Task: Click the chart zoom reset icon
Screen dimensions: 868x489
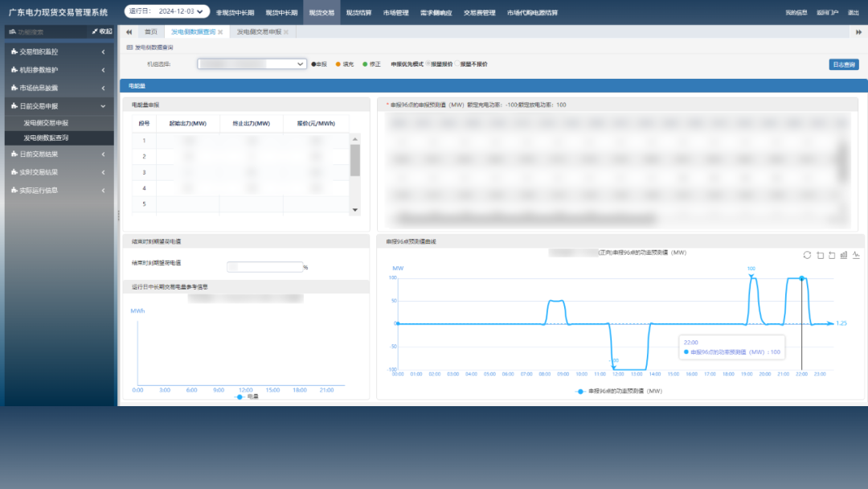Action: 832,255
